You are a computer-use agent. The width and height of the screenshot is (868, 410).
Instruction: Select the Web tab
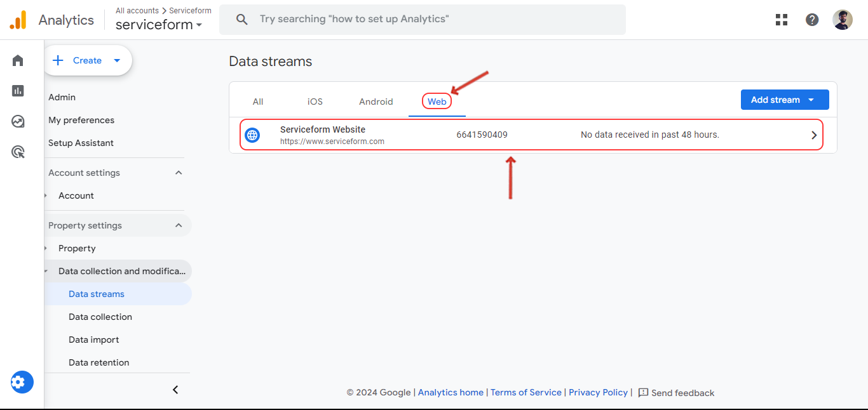pos(437,102)
